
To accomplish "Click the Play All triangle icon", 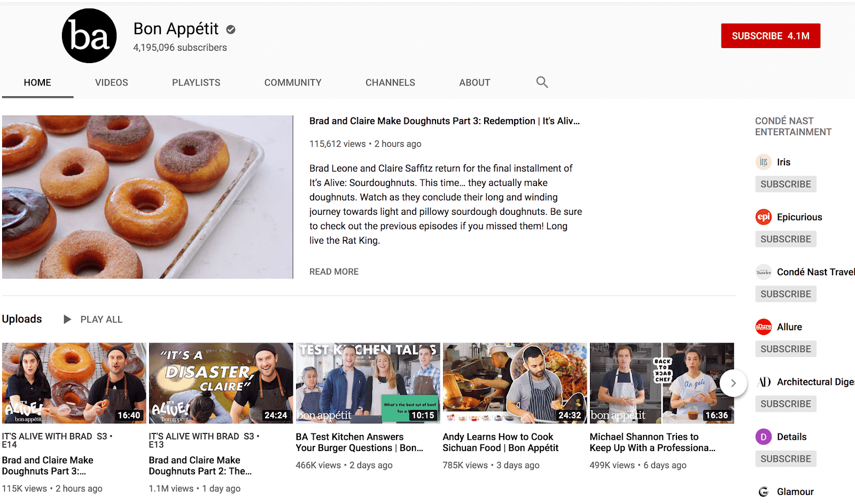I will click(67, 319).
